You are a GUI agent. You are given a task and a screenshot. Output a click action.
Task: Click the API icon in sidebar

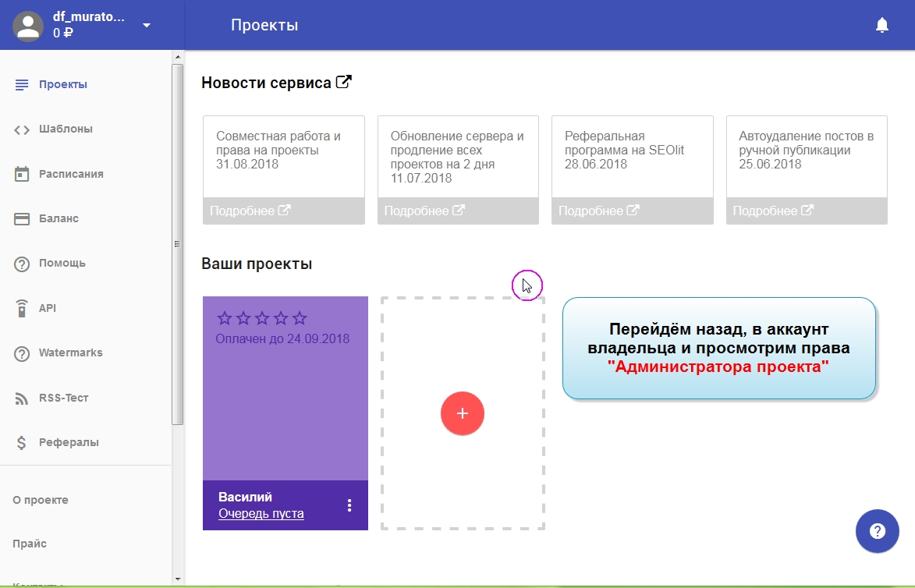(22, 309)
